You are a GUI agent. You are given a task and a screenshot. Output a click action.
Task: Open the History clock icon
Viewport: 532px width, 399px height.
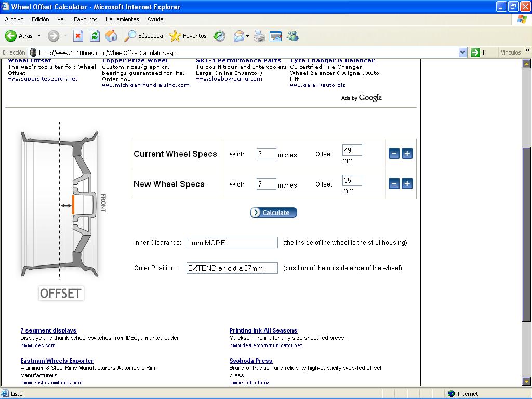(x=219, y=36)
